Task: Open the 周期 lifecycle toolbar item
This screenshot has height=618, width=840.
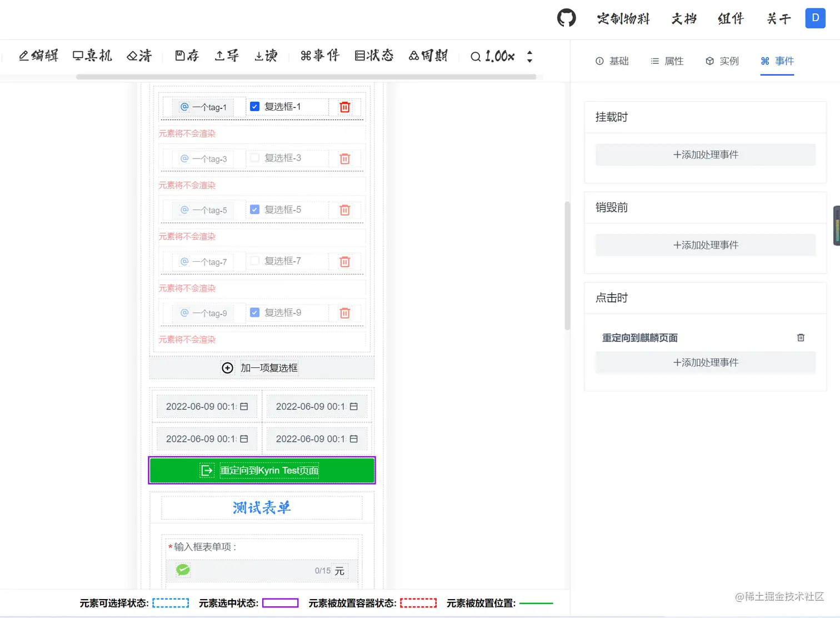Action: click(428, 56)
